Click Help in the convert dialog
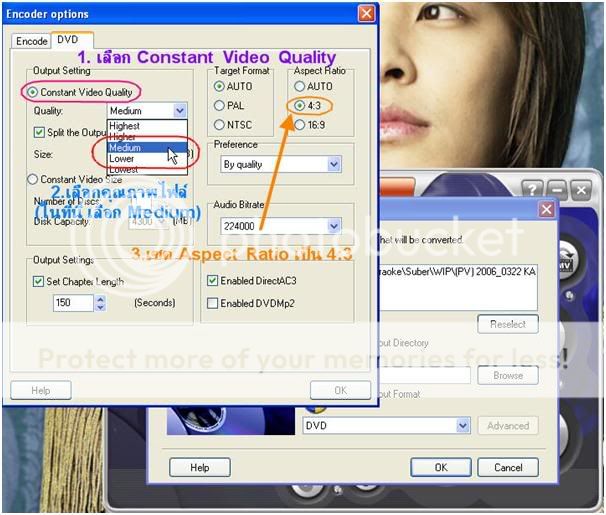 pos(200,467)
